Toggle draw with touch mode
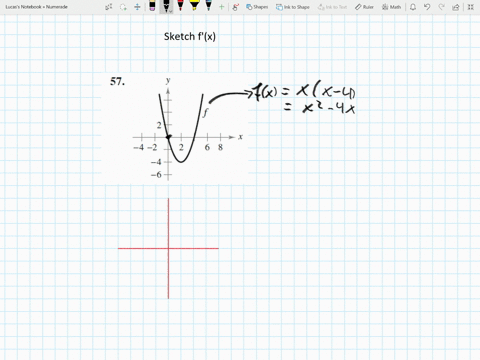The image size is (480, 360). click(236, 7)
